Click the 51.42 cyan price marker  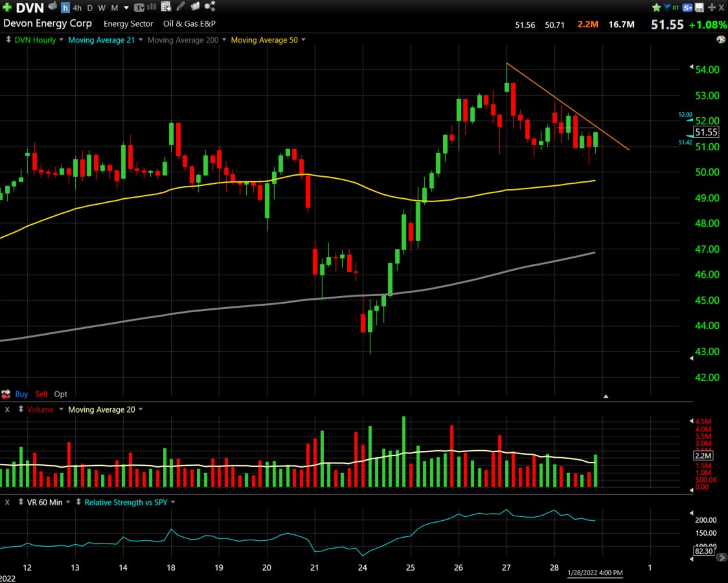[685, 143]
